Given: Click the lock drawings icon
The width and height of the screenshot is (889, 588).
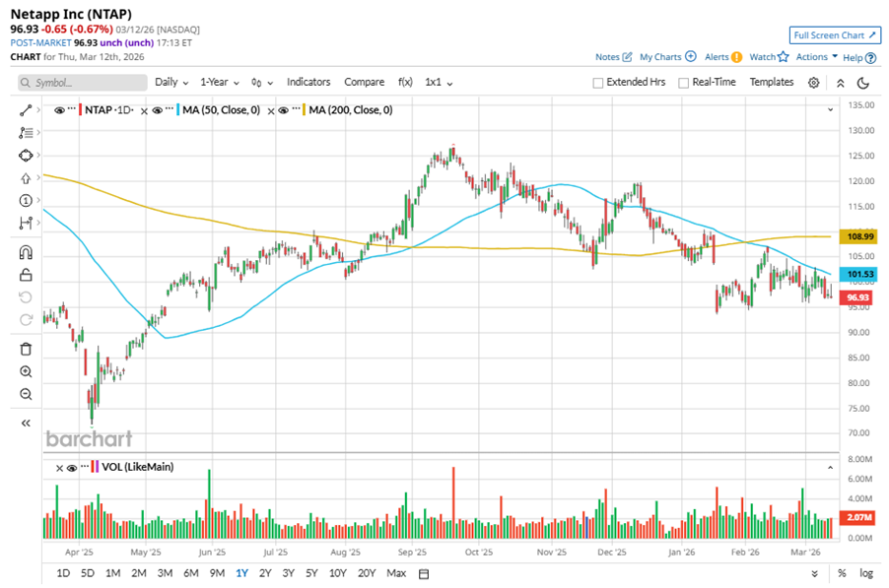Looking at the screenshot, I should [26, 275].
